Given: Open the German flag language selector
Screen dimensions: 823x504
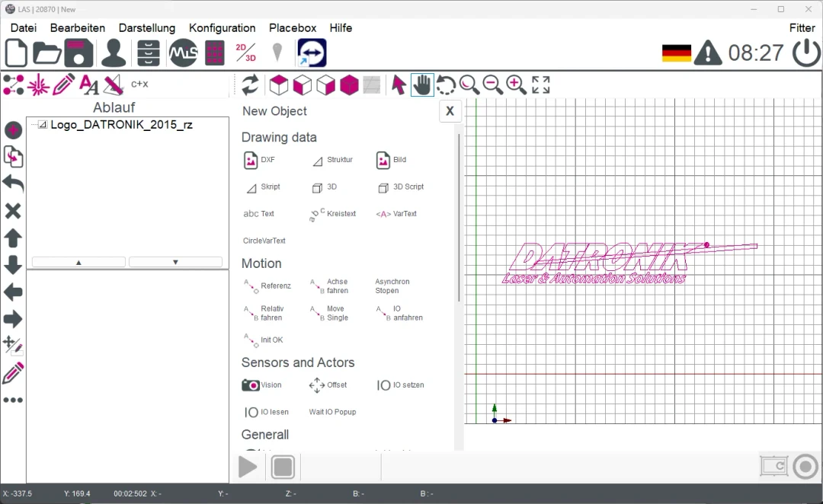Looking at the screenshot, I should 676,53.
